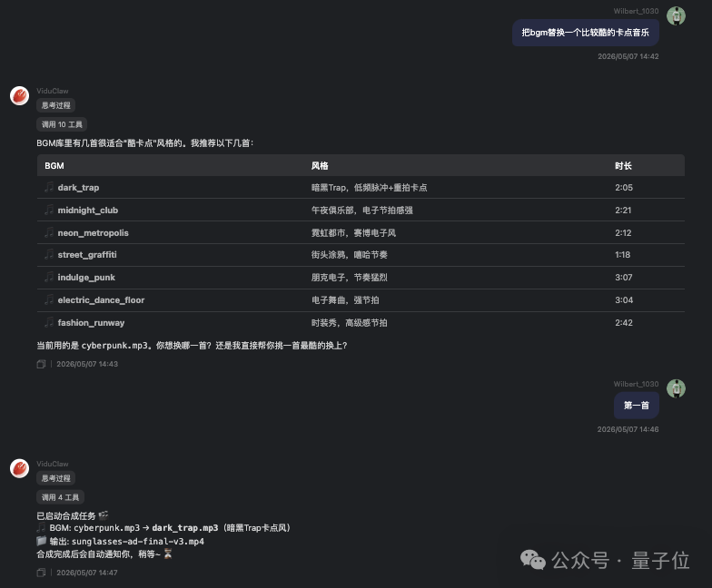
Task: Select the indulge_punk track name
Action: pos(86,278)
